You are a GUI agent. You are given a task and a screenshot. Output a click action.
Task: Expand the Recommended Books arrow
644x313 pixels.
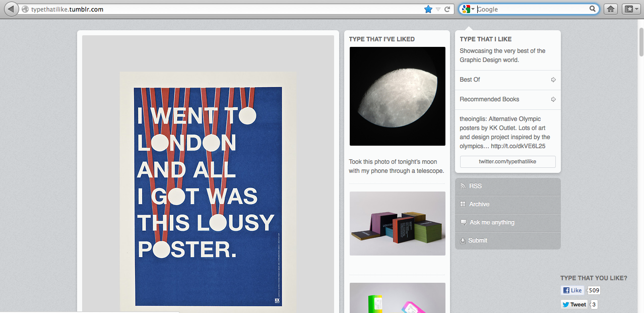[553, 99]
